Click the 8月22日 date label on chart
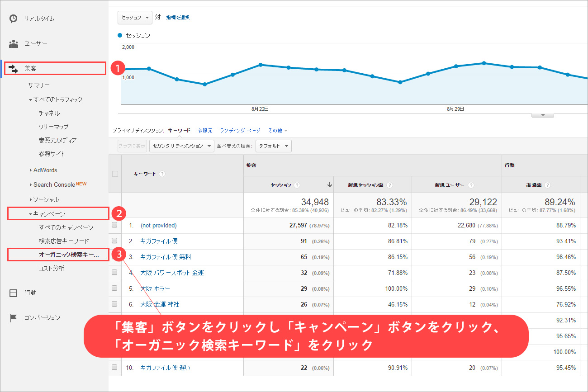The image size is (588, 392). pos(260,109)
